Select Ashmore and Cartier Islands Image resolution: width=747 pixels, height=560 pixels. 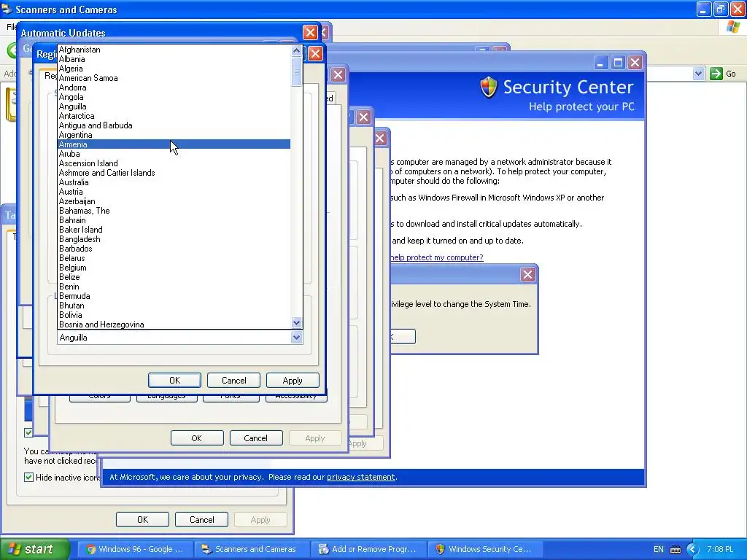174,173
